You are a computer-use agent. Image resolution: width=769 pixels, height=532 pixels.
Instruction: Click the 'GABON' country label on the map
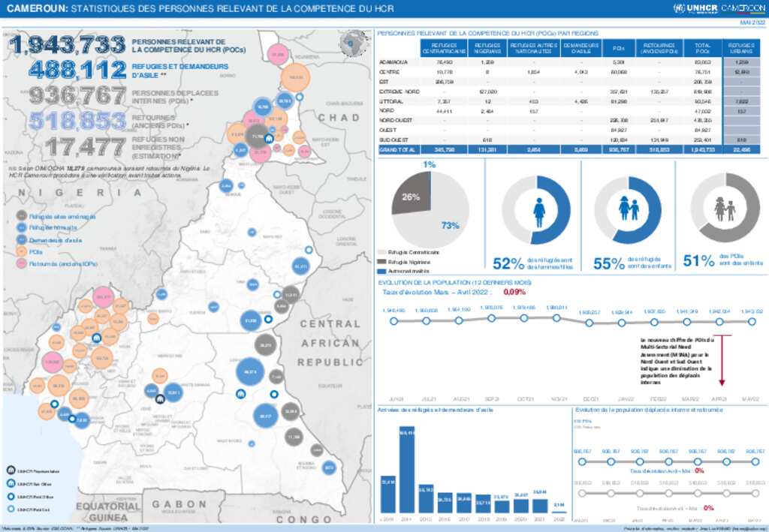coord(179,504)
